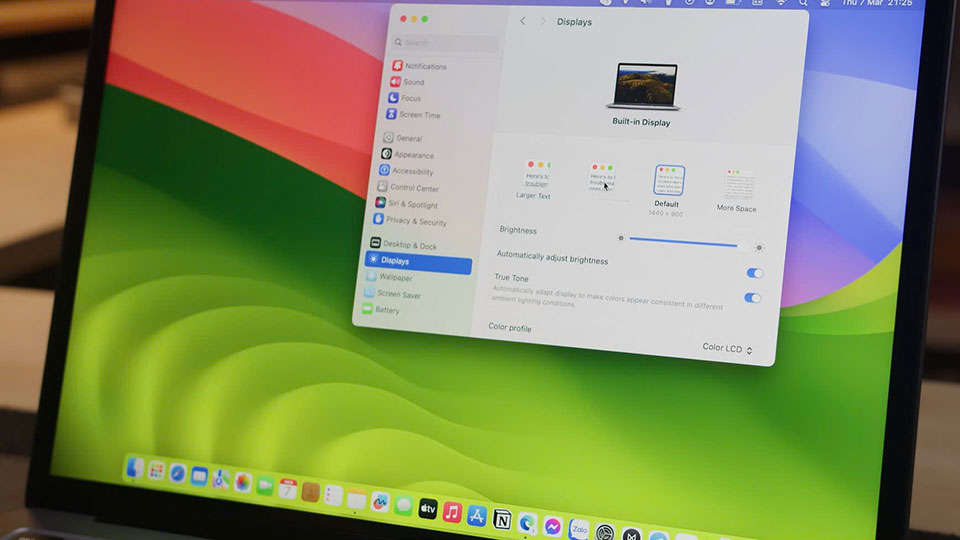
Task: Open Screen Time in the sidebar
Action: (x=413, y=114)
